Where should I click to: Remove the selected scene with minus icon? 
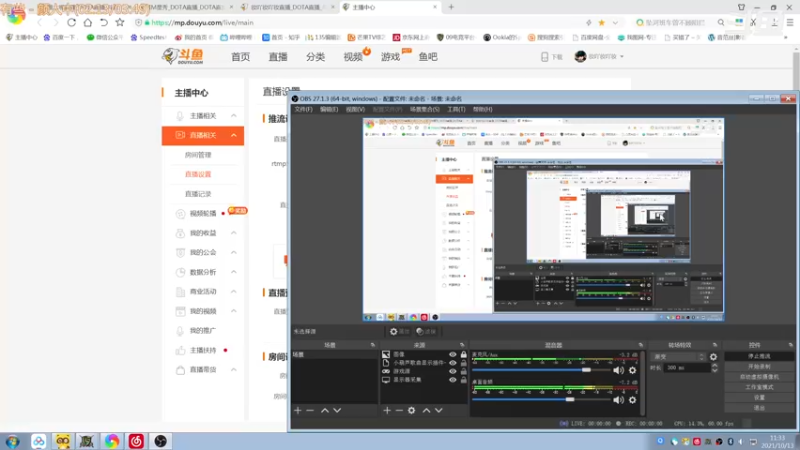click(x=310, y=410)
